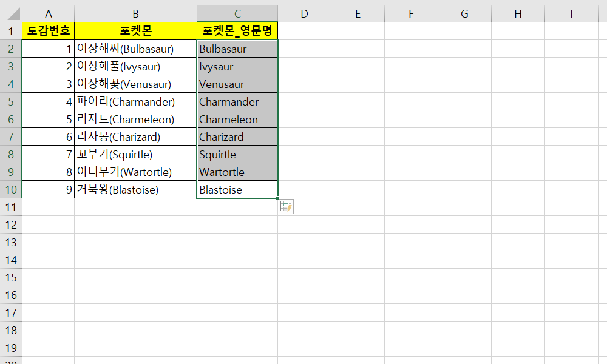607x364 pixels.
Task: Open the Flash Fill options icon
Action: [286, 206]
